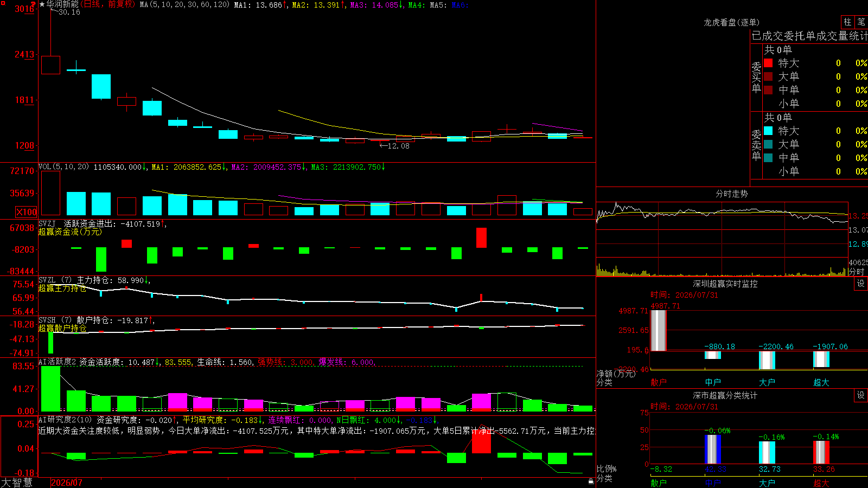Click the 分时走势 panel title
This screenshot has width=868, height=488.
[731, 194]
